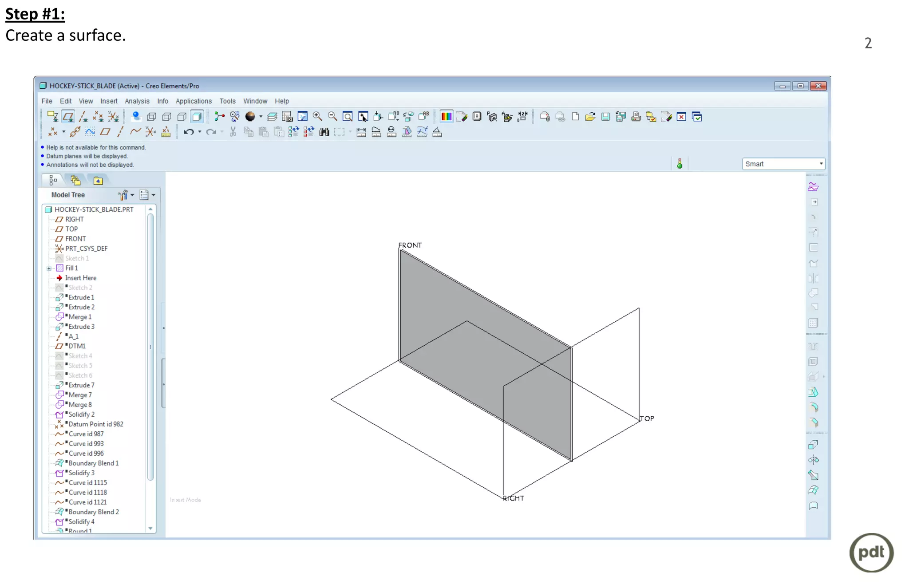Screen dimensions: 909x588
Task: Select Boundary Blend 1 in model tree
Action: coord(93,463)
